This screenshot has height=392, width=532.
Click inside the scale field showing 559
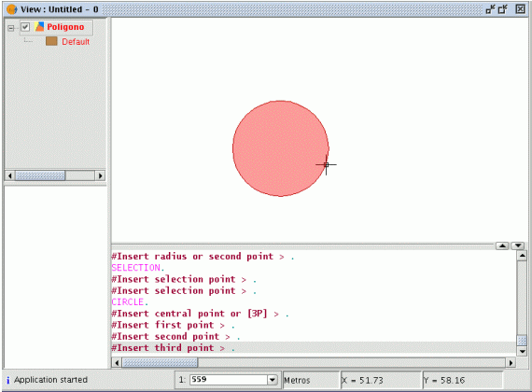[229, 380]
